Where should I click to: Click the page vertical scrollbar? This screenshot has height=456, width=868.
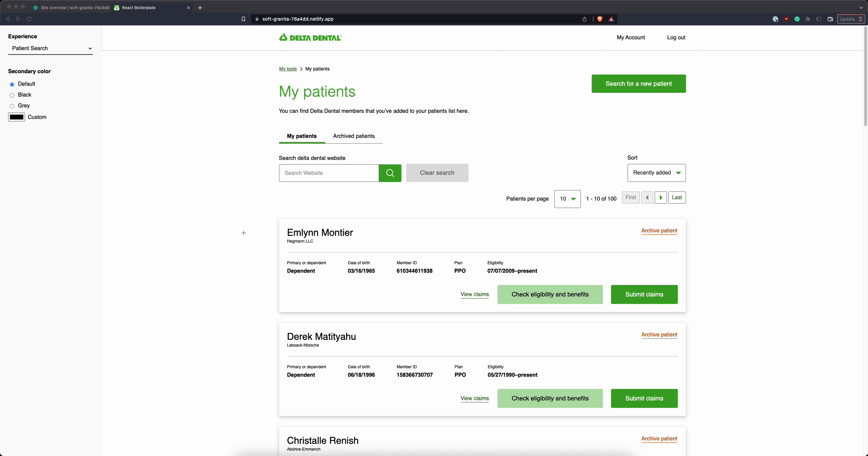tap(865, 76)
